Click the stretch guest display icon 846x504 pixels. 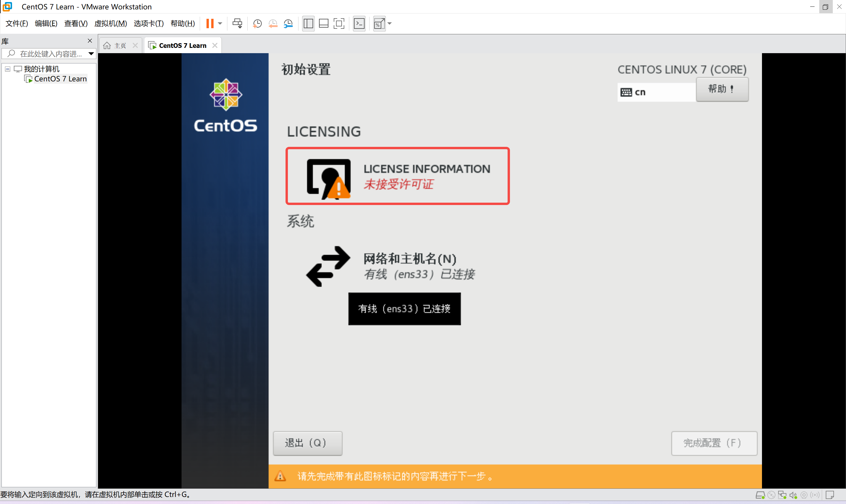[379, 23]
